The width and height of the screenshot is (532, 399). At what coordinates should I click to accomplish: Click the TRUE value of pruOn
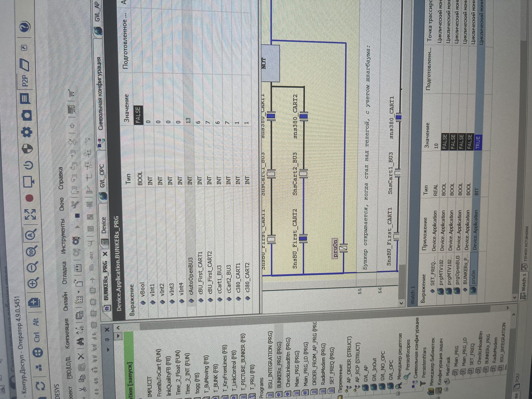478,142
